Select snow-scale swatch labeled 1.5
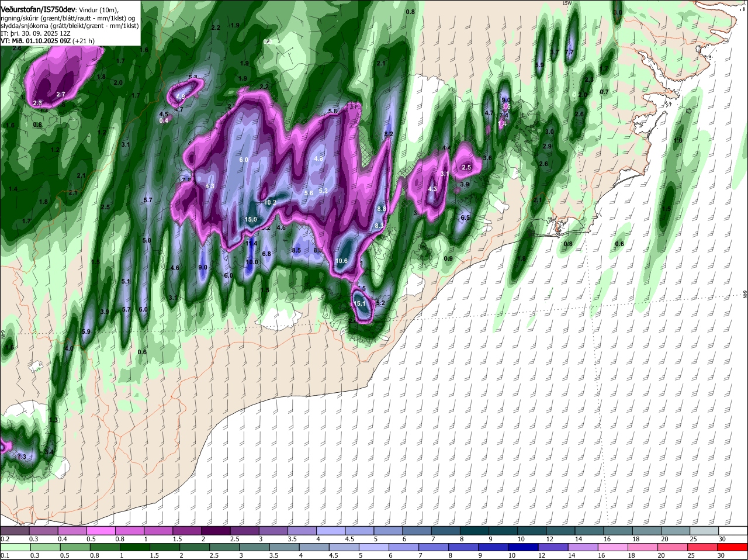Viewport: 748px width, 560px height. [x=187, y=531]
